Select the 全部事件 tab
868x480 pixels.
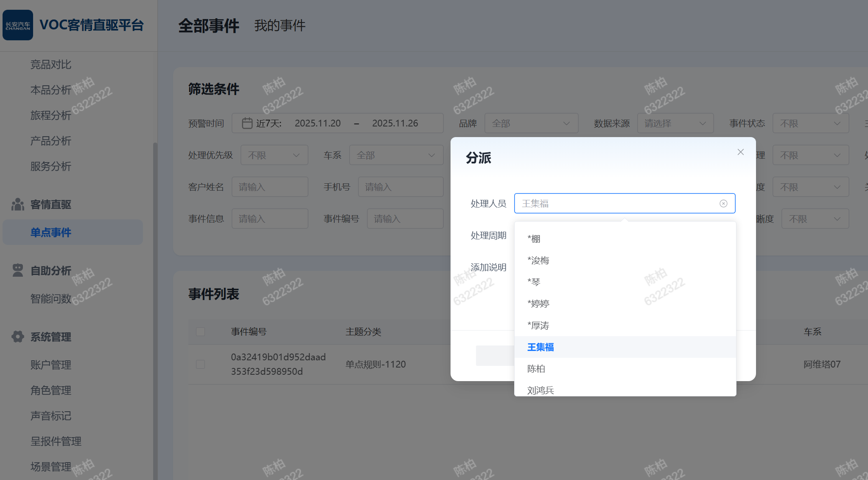click(x=209, y=25)
